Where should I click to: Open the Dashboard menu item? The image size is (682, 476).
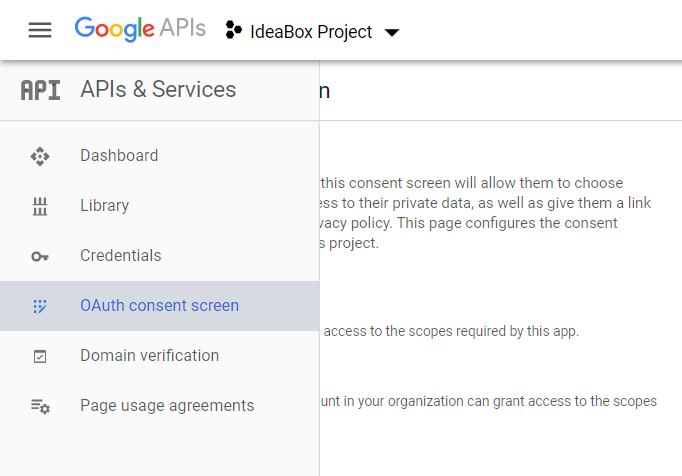[x=119, y=156]
